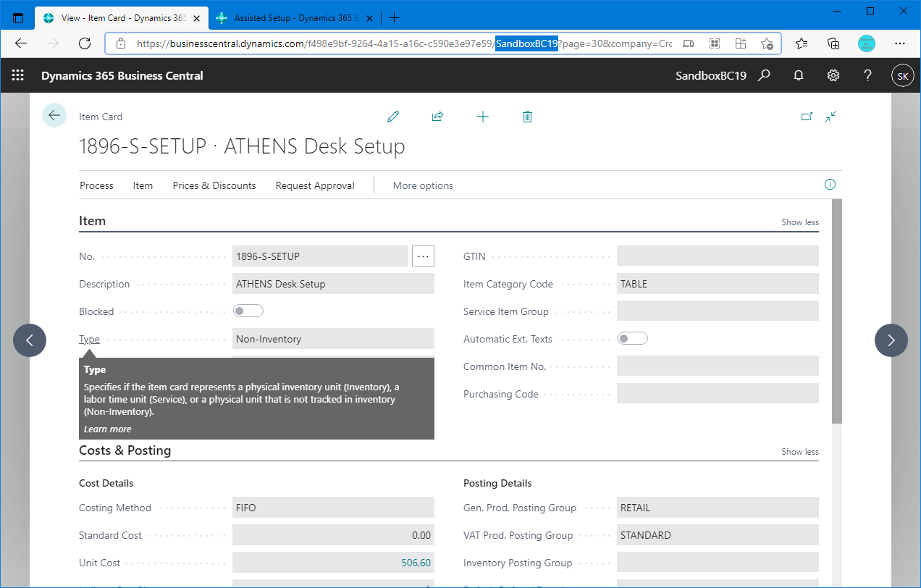Delete the item using trash icon
921x588 pixels.
[x=527, y=116]
